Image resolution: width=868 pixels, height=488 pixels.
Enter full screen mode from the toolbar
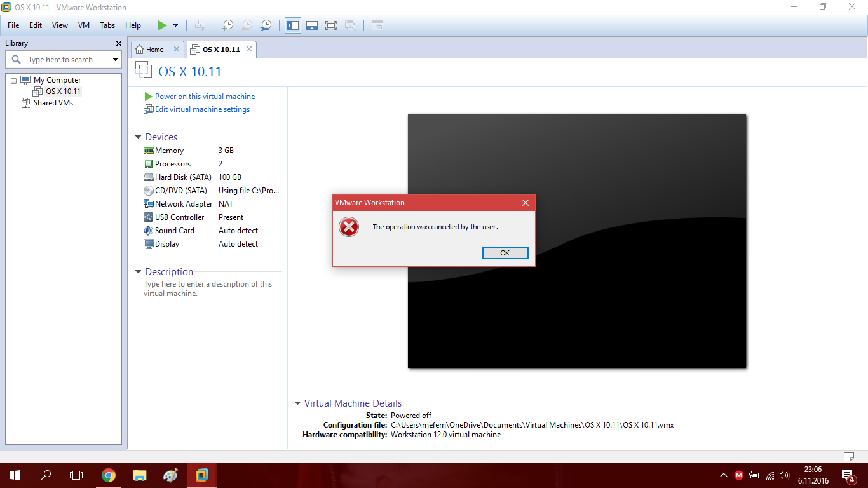[330, 25]
